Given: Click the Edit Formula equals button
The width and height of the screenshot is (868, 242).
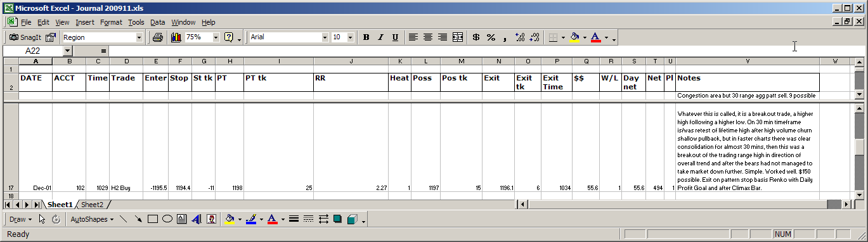Looking at the screenshot, I should [x=103, y=51].
